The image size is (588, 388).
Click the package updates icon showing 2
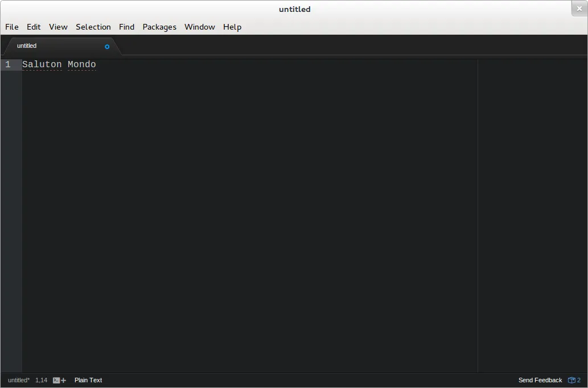click(x=574, y=380)
